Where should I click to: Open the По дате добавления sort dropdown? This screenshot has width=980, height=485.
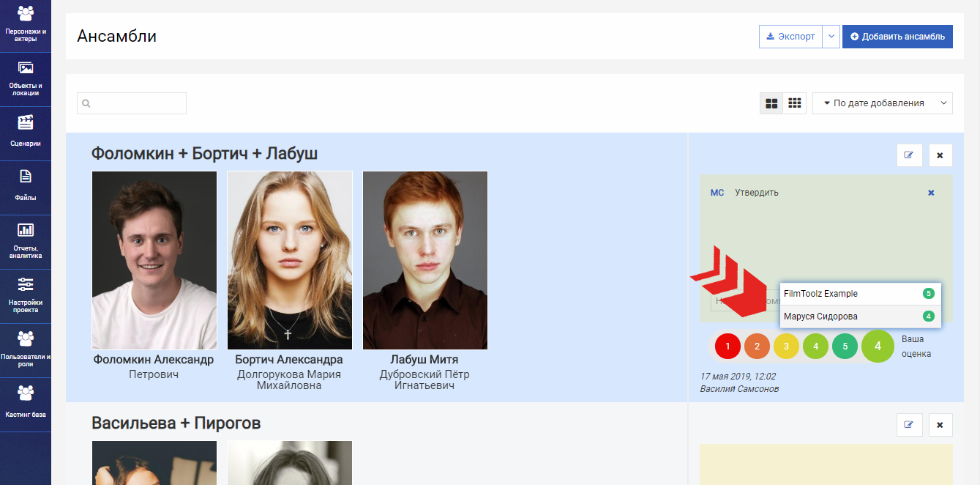point(883,103)
